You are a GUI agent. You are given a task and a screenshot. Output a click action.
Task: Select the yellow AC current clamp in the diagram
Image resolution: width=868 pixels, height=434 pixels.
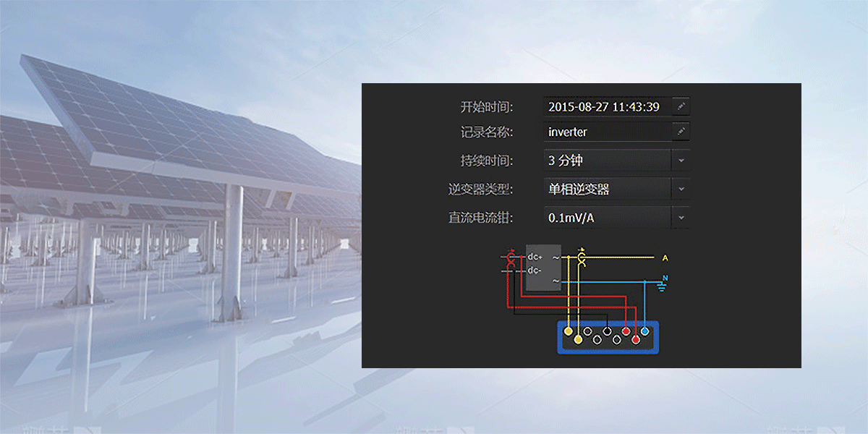(581, 258)
